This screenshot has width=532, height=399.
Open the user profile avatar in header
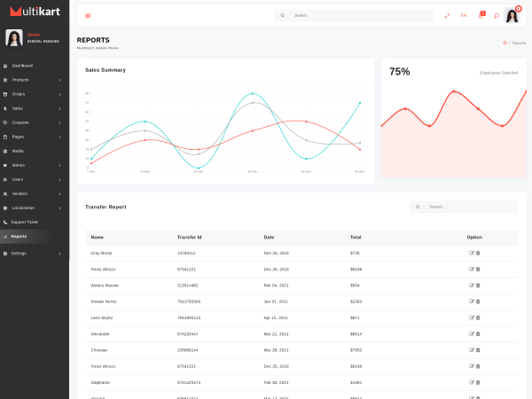click(x=514, y=15)
